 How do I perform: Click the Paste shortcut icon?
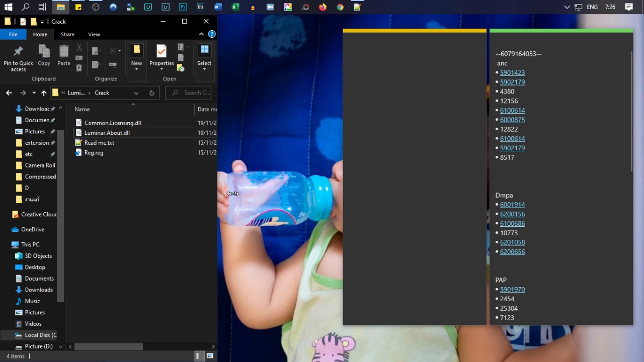pyautogui.click(x=79, y=68)
